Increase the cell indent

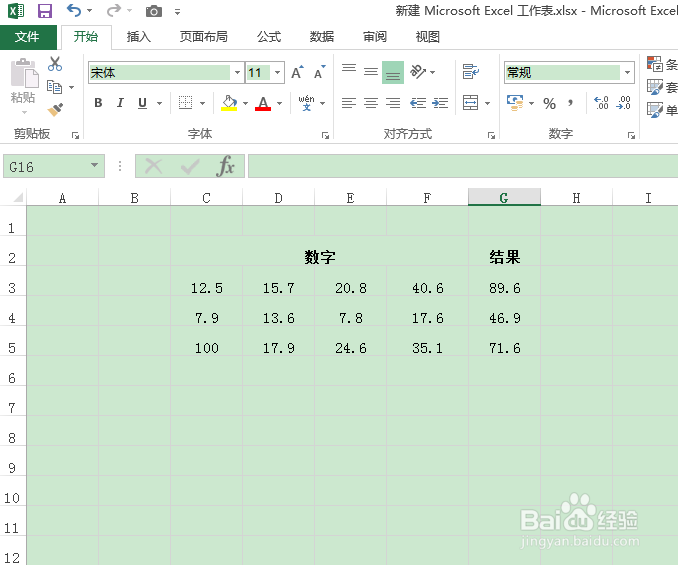tap(440, 103)
